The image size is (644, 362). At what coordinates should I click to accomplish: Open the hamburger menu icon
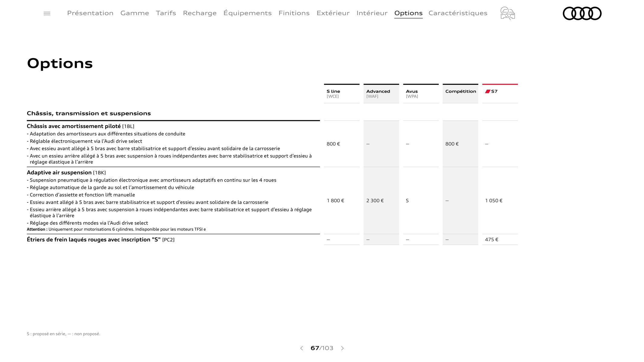pos(47,13)
